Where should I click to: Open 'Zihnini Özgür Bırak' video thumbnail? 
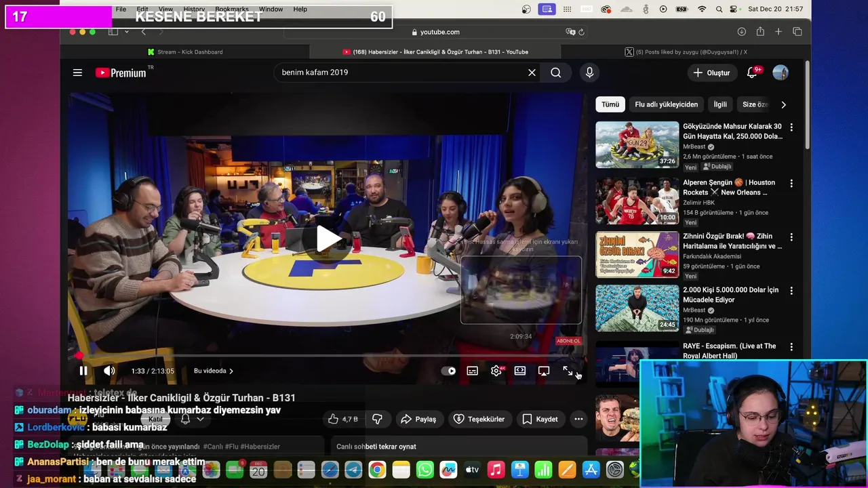[x=637, y=255]
